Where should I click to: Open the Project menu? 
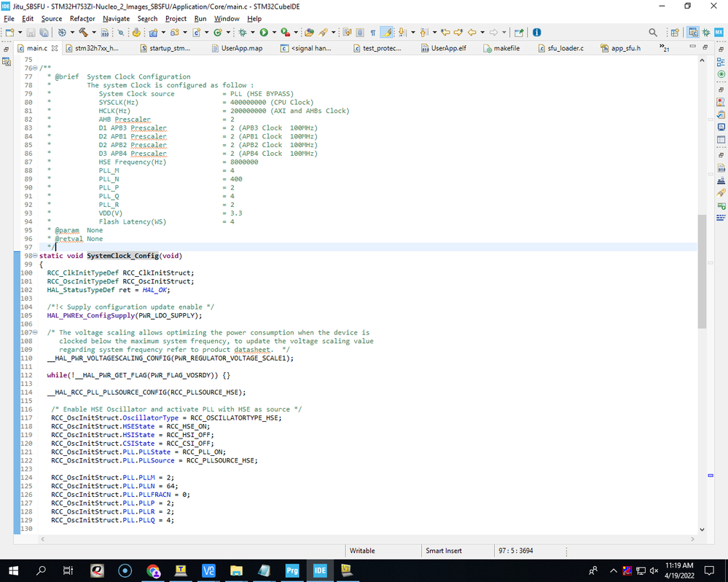click(x=176, y=18)
